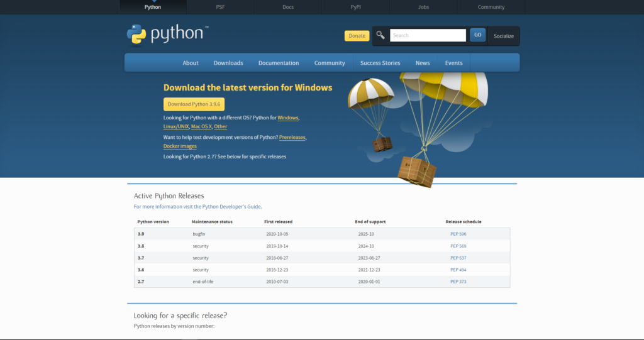The image size is (644, 340).
Task: Click the Python version column header
Action: click(x=153, y=222)
